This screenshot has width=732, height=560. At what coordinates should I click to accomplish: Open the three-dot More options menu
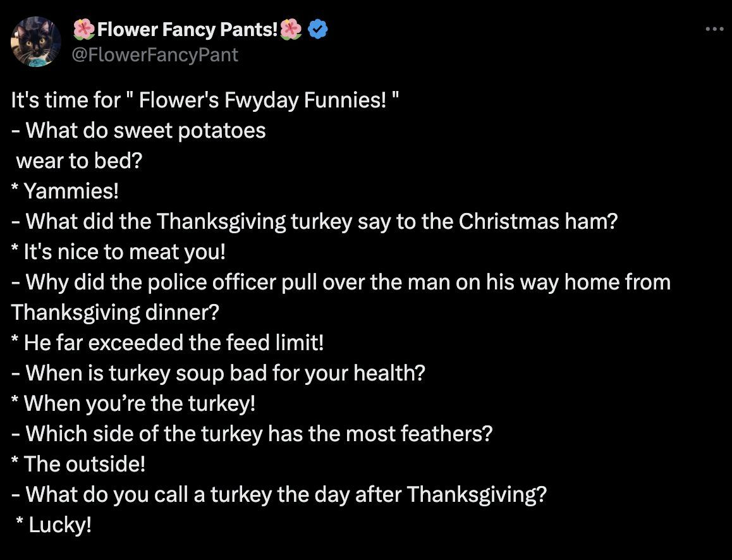pos(714,29)
